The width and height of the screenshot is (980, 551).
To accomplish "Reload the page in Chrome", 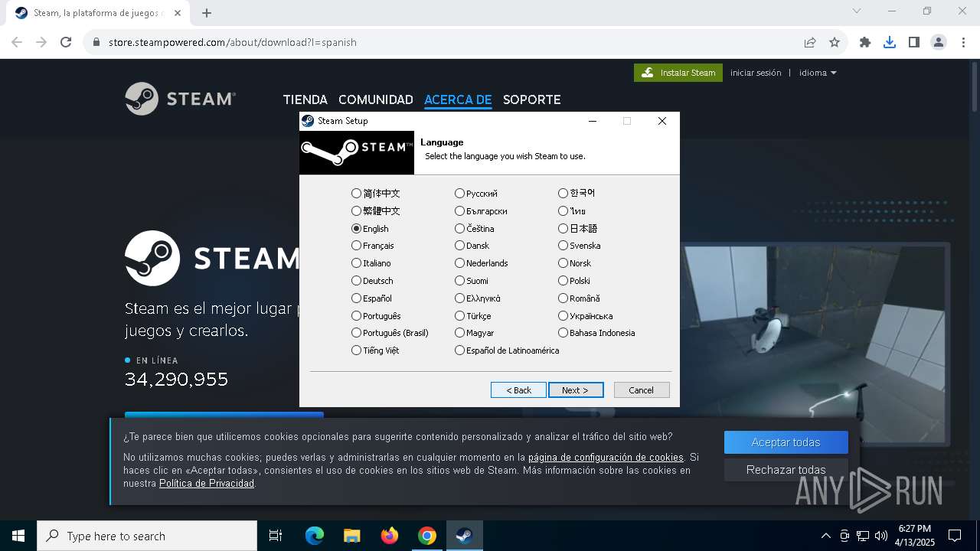I will pyautogui.click(x=66, y=42).
